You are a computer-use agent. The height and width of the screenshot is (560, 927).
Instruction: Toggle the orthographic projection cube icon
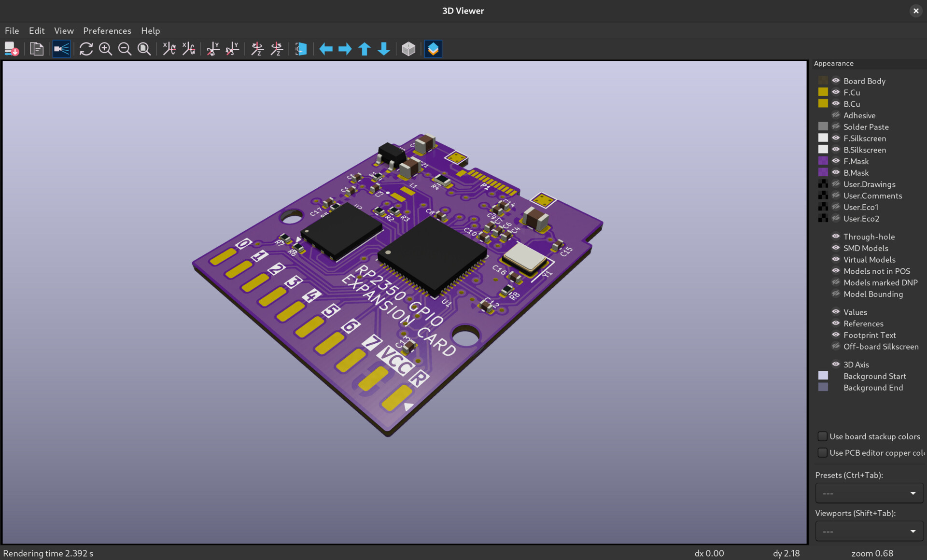point(408,49)
